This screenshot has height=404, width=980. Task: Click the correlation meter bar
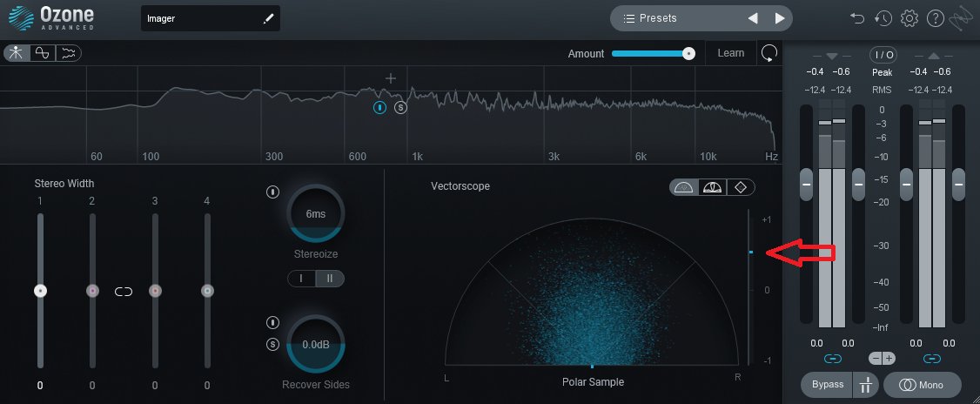748,287
